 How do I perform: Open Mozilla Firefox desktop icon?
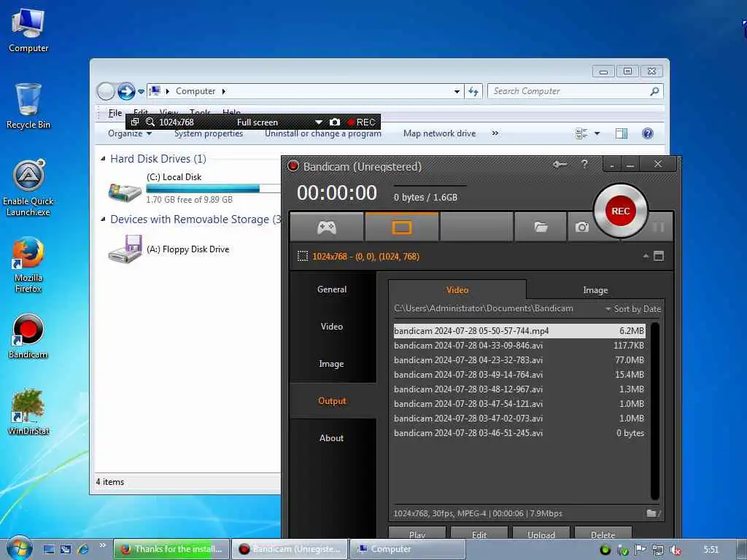[x=28, y=264]
